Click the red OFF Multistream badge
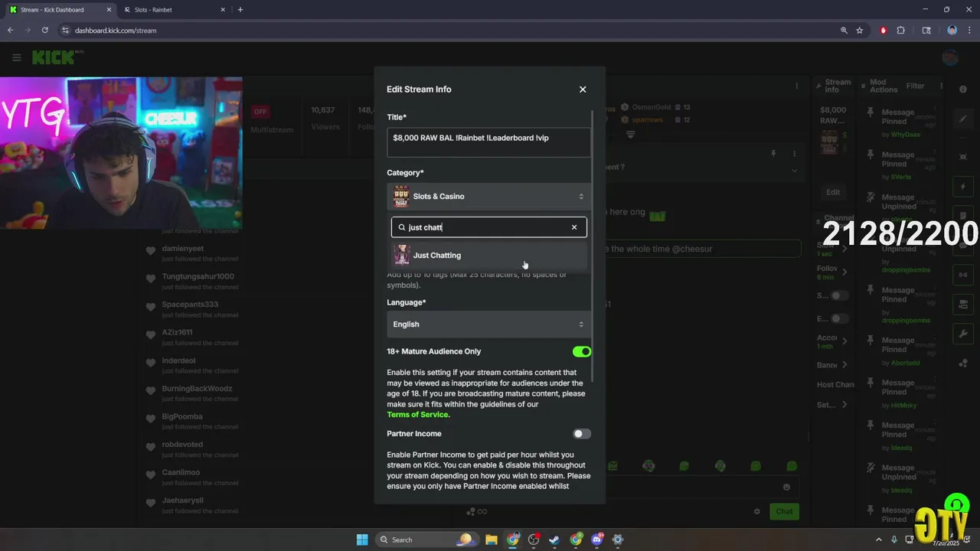 point(260,112)
